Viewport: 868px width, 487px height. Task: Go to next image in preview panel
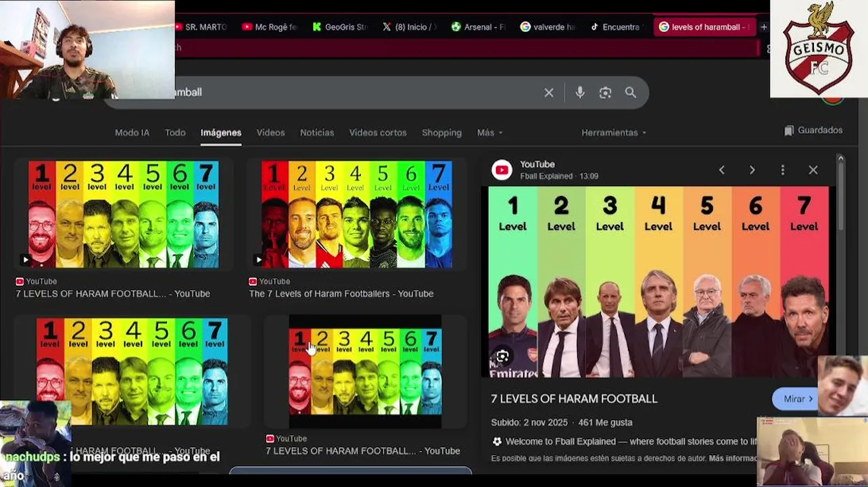pos(752,170)
